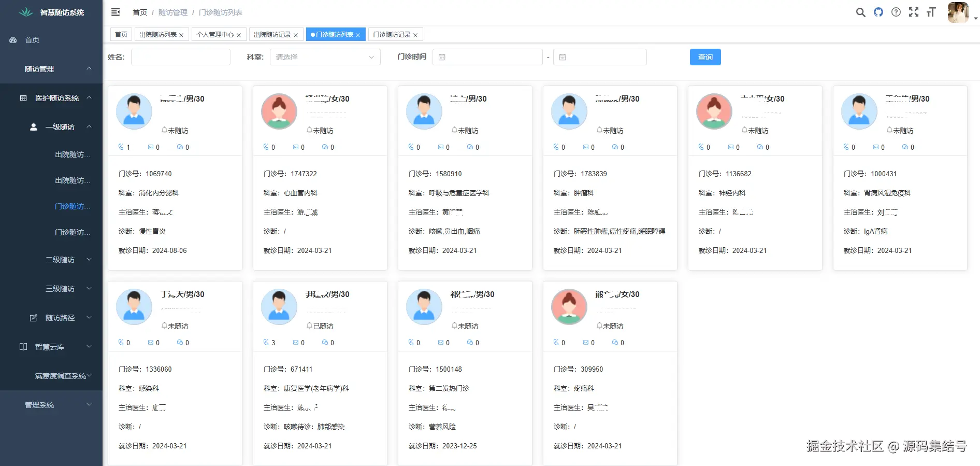
Task: Click the edit icon beside 随访路径
Action: point(34,318)
